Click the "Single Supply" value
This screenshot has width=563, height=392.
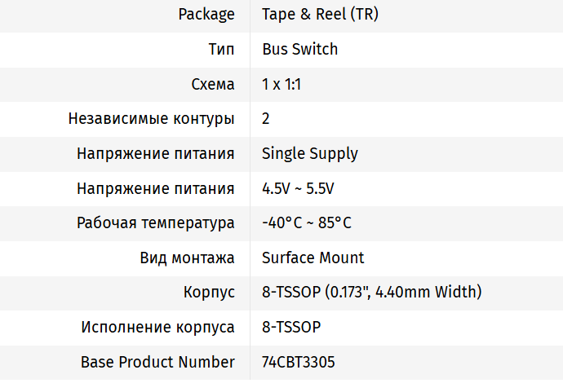(x=310, y=153)
